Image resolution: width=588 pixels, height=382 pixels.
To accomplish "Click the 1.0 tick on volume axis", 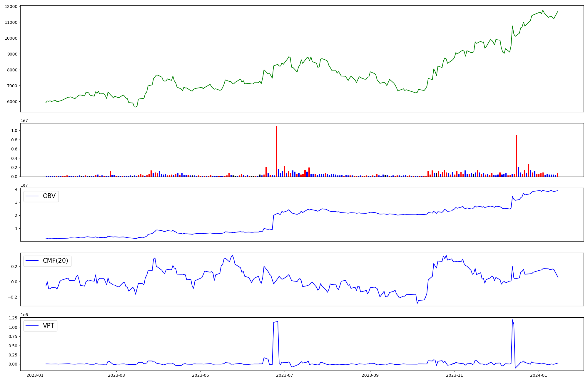I will pos(14,130).
